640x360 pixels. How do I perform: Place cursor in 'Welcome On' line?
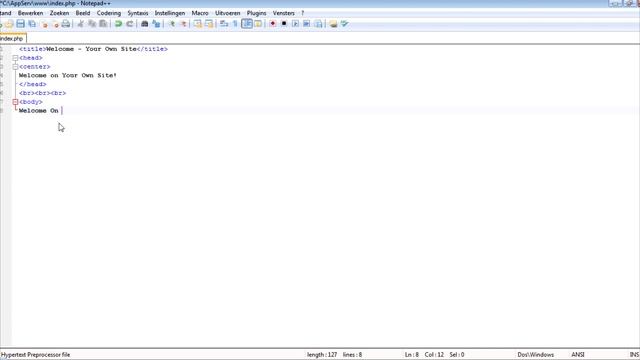[39, 111]
